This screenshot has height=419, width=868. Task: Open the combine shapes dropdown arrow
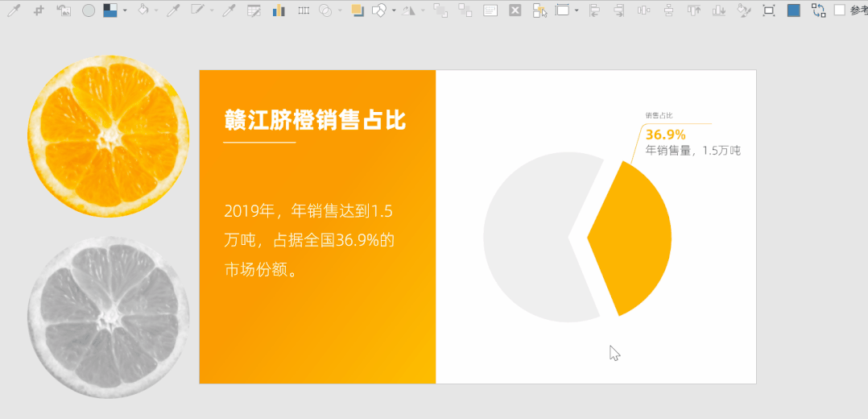(x=394, y=10)
